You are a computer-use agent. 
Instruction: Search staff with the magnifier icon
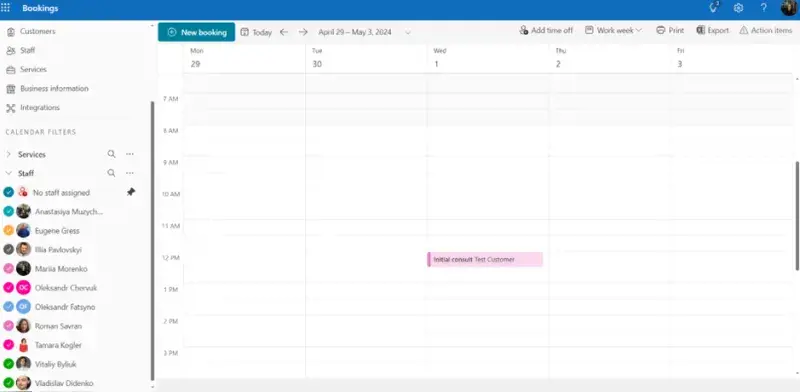111,173
